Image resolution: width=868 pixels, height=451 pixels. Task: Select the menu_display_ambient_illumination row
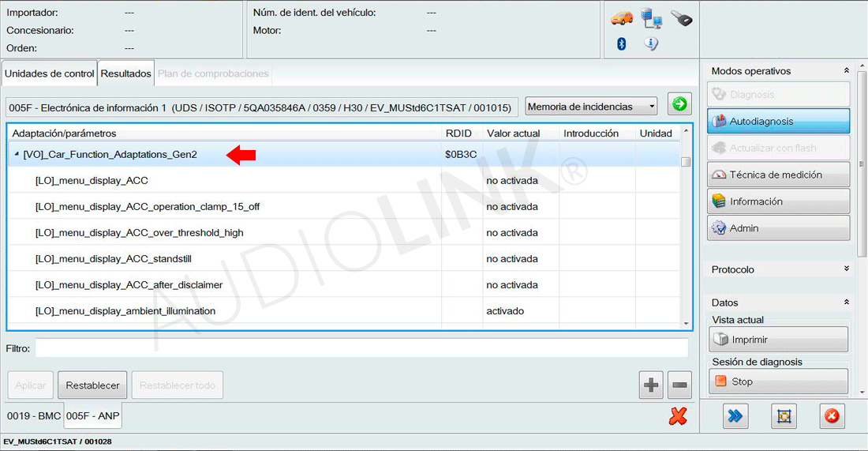coord(125,311)
